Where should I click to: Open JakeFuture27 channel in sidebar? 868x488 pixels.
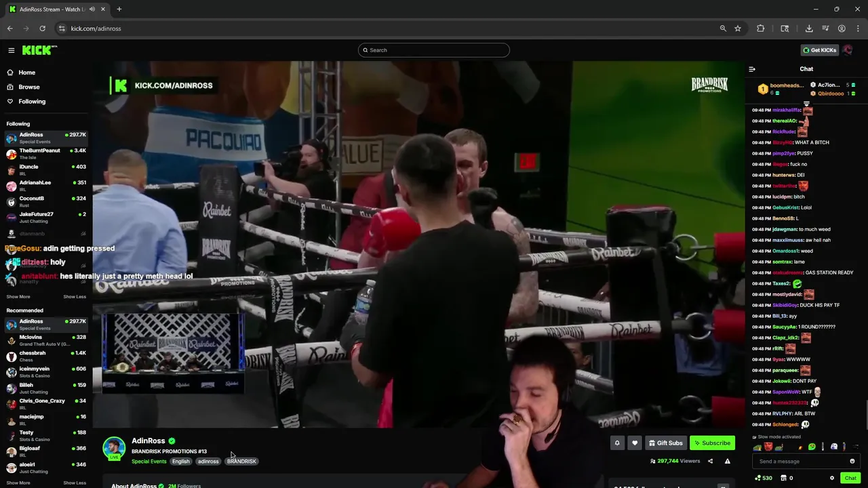(x=46, y=217)
